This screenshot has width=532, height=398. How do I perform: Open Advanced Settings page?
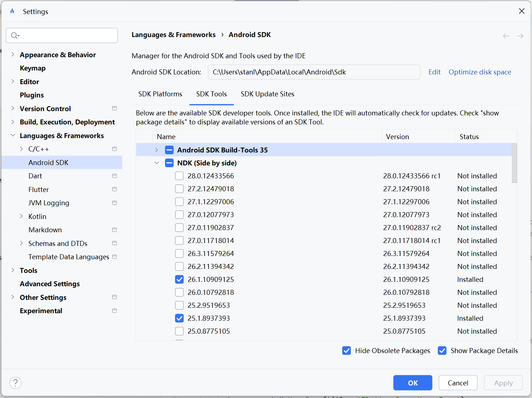click(x=50, y=284)
